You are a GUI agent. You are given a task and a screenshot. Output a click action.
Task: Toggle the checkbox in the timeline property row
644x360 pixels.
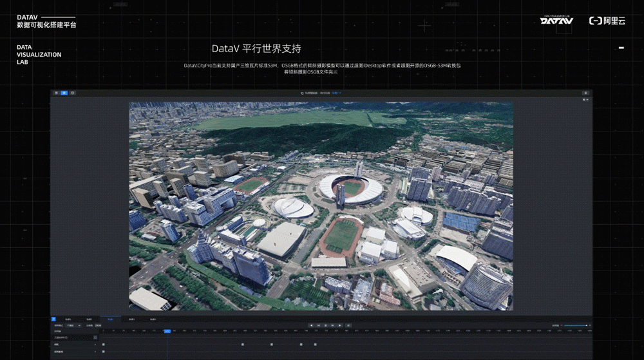pos(95,337)
